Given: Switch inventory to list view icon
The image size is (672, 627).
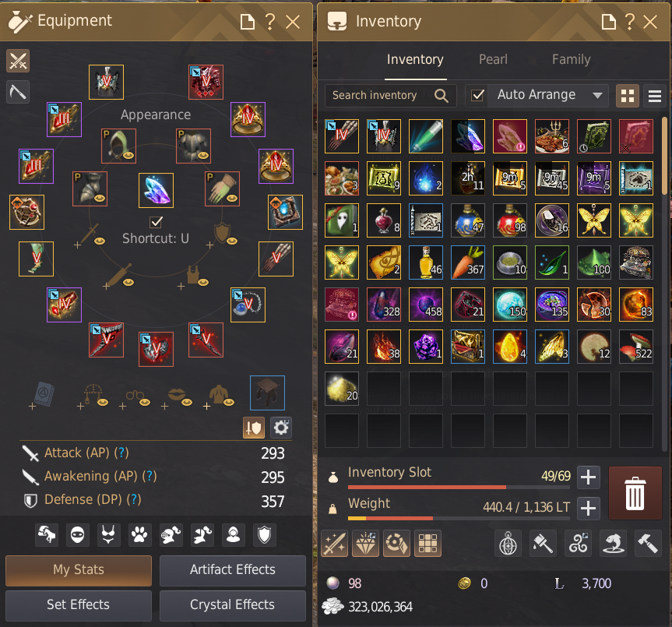Looking at the screenshot, I should coord(654,96).
